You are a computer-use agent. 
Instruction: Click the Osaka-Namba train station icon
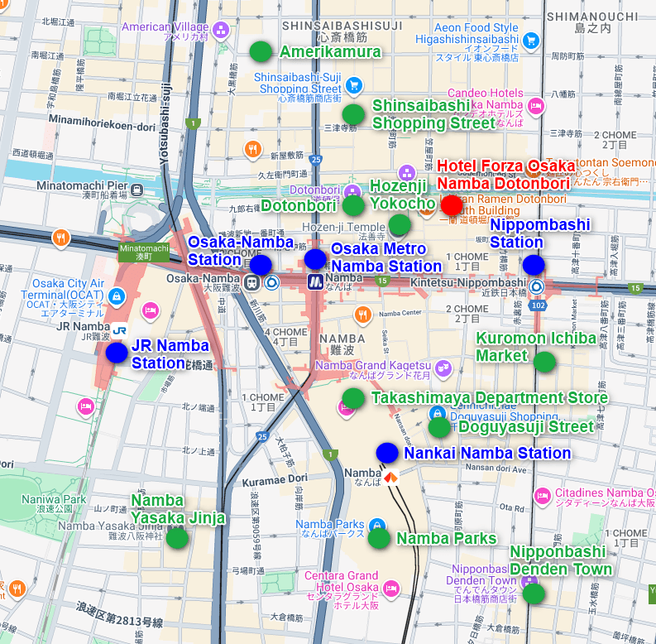[x=251, y=282]
